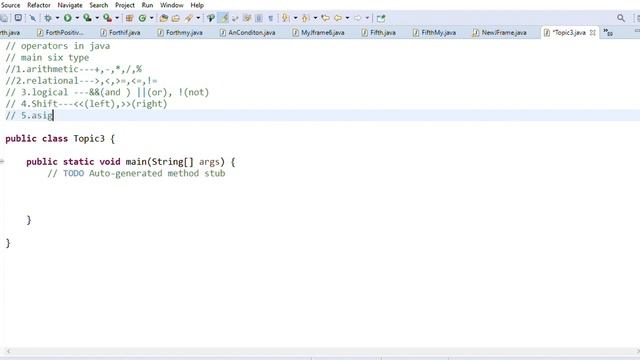Close the Topic3.java tab

[593, 32]
